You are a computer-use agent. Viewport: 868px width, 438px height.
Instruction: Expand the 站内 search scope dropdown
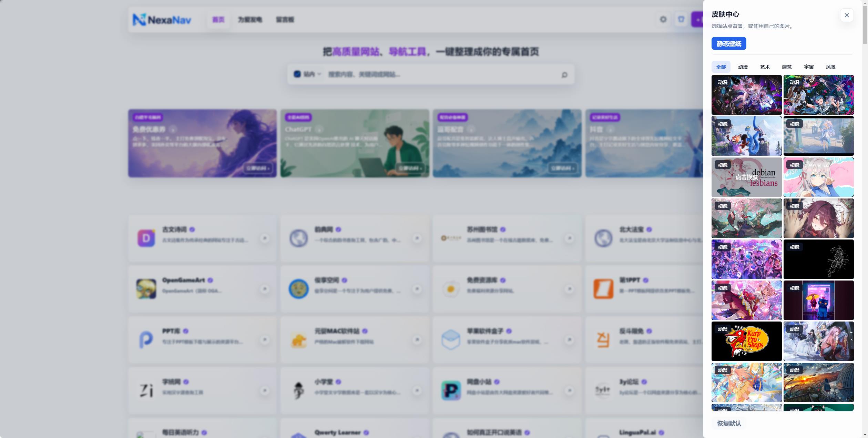[307, 74]
